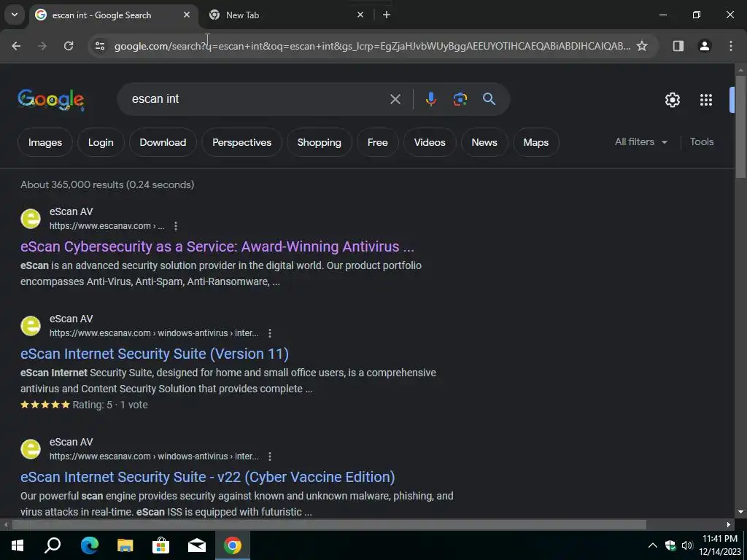Click "Rating: 5 · 1 vote" text
This screenshot has width=747, height=560.
click(x=110, y=405)
